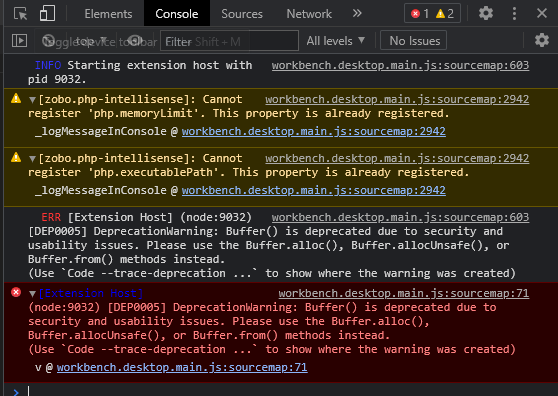This screenshot has width=558, height=396.
Task: Toggle the device toolbar icon
Action: click(x=47, y=14)
